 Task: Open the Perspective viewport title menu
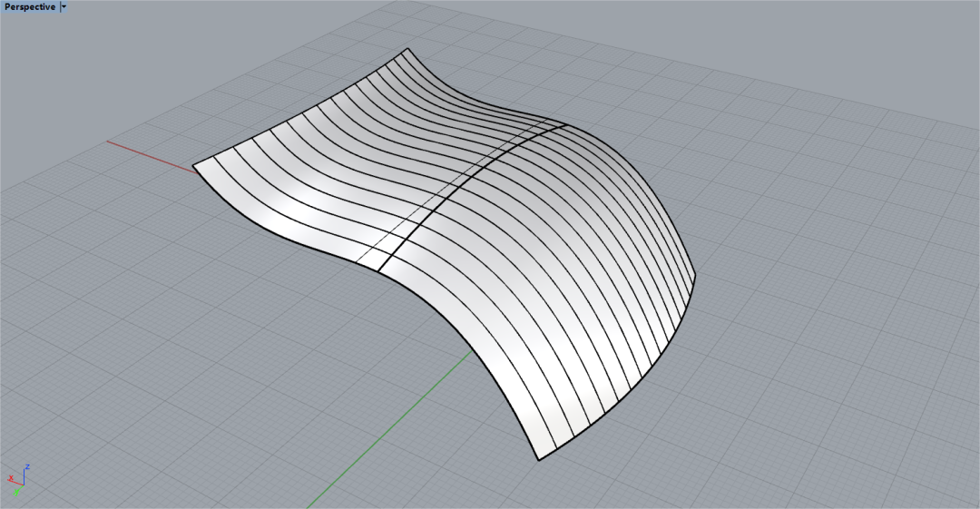point(29,7)
